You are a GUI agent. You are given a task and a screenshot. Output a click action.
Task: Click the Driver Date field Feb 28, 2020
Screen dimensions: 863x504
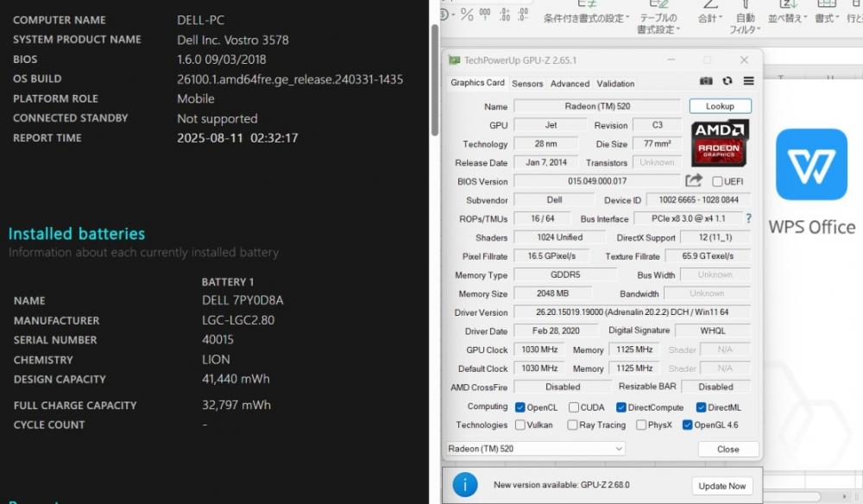(x=555, y=331)
